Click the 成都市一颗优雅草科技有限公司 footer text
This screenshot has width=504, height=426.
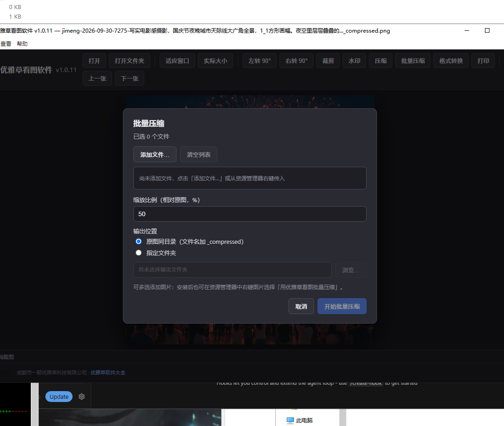[x=52, y=373]
